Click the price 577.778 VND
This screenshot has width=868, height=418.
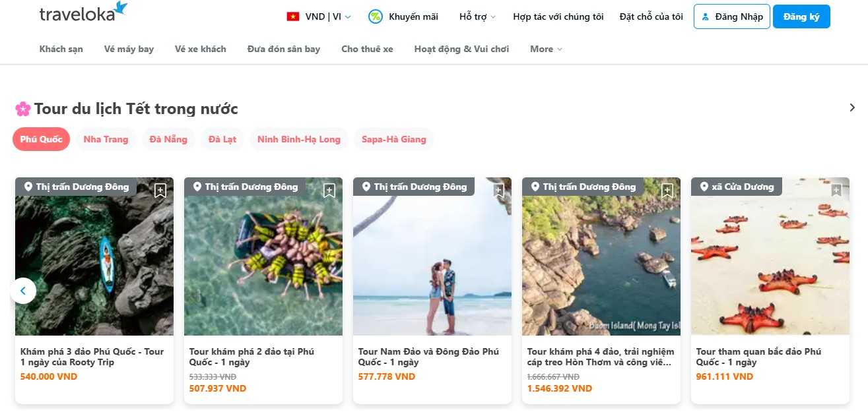pyautogui.click(x=387, y=377)
